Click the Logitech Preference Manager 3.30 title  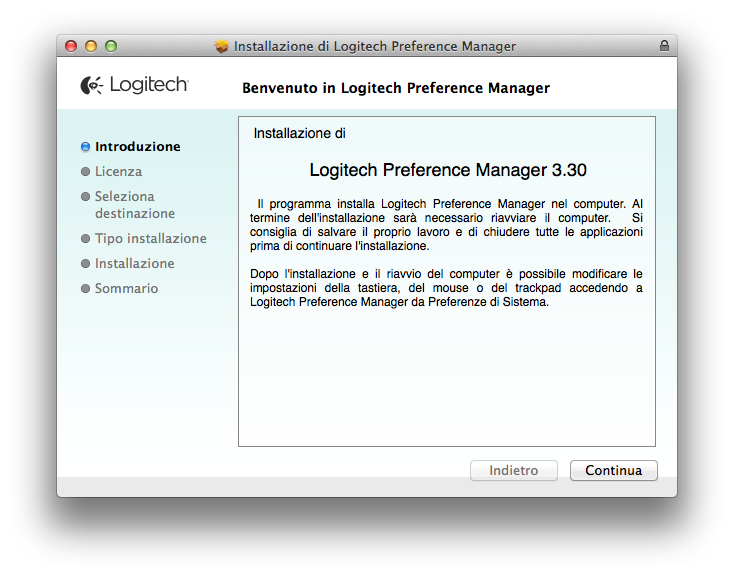pyautogui.click(x=448, y=170)
